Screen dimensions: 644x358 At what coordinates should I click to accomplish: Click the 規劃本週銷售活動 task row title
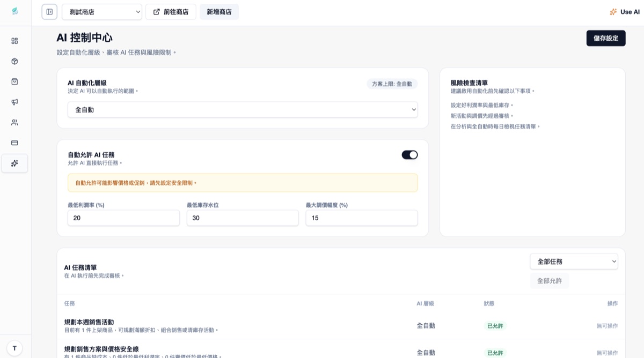coord(89,322)
